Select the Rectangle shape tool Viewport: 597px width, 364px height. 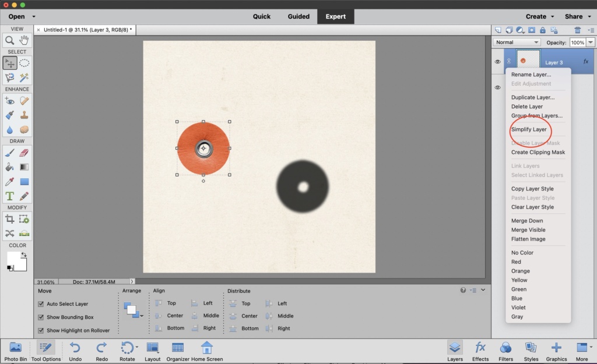pos(24,182)
